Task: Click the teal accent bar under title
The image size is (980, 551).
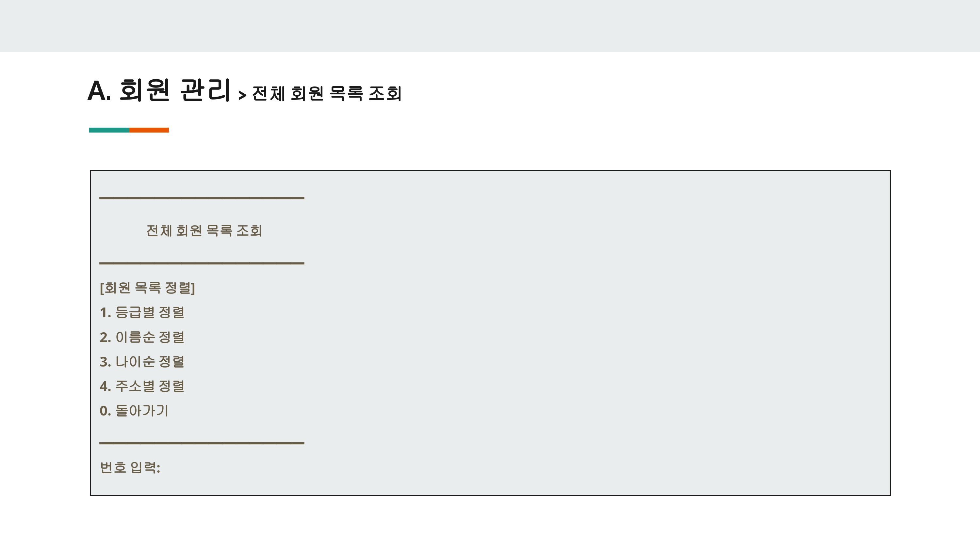Action: tap(109, 130)
